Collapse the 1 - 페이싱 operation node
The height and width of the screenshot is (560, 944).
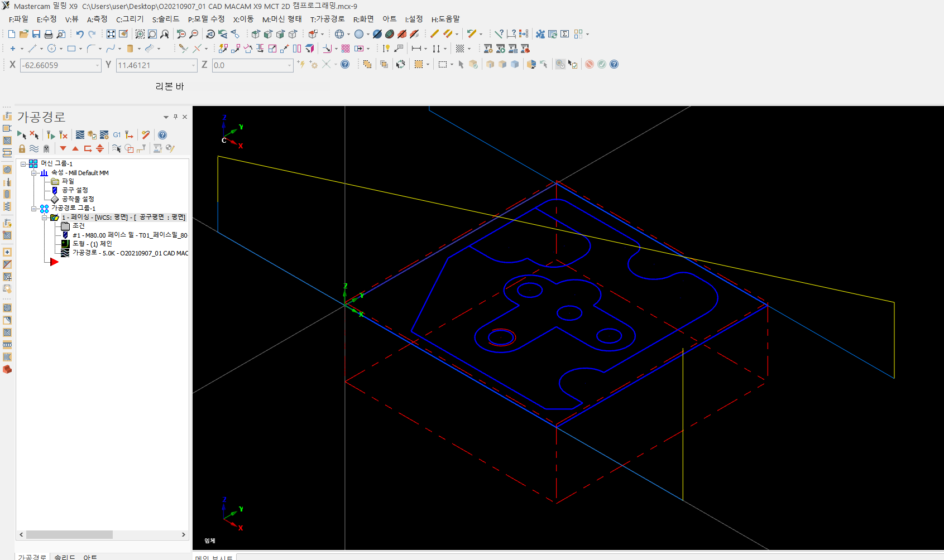pyautogui.click(x=45, y=218)
